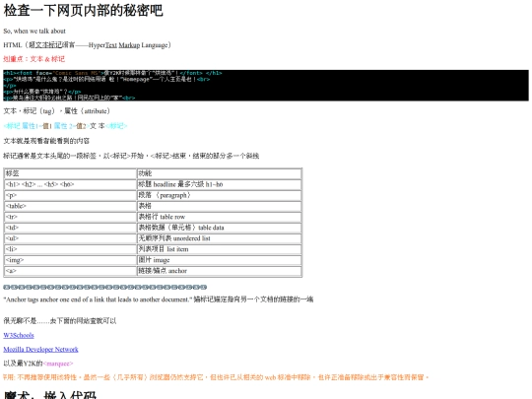Click inside the black HTML code sample block
Screen dimensions: 532x399
click(266, 85)
